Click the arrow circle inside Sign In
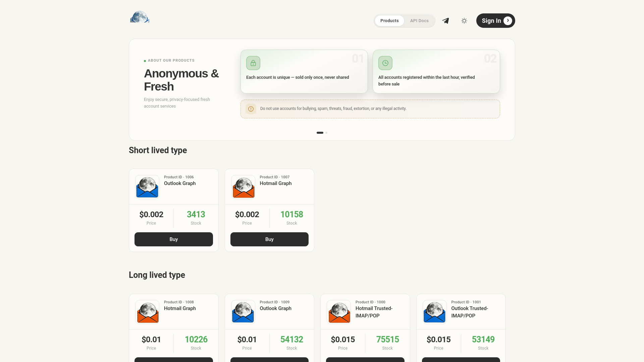This screenshot has height=362, width=644. (508, 21)
